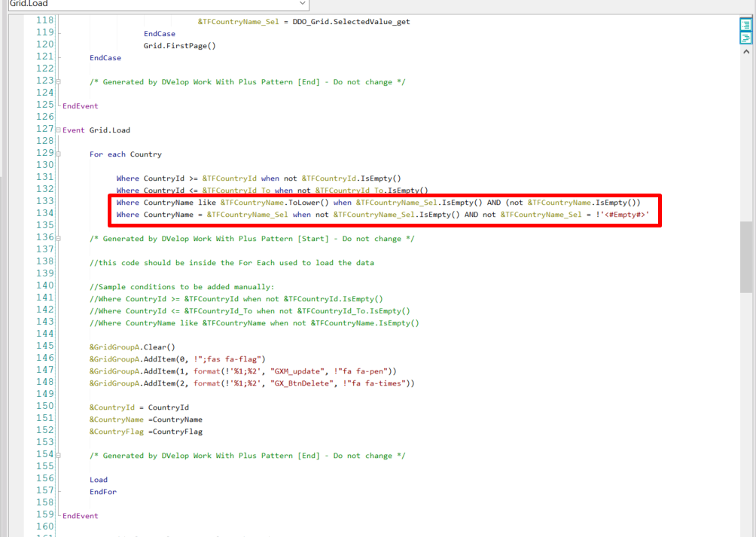Click the '<#Empty#>' string literal on line 134
Image resolution: width=756 pixels, height=537 pixels.
pyautogui.click(x=624, y=215)
